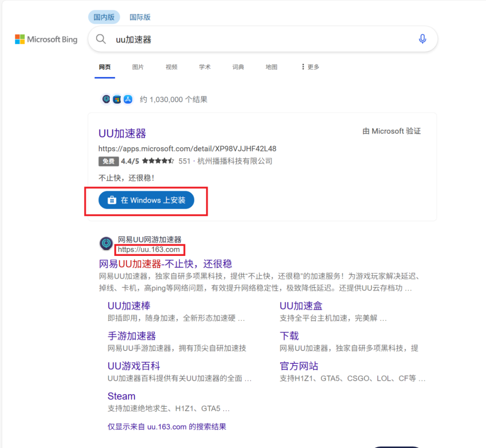The image size is (486, 448).
Task: Select the 网页 tab
Action: 105,67
